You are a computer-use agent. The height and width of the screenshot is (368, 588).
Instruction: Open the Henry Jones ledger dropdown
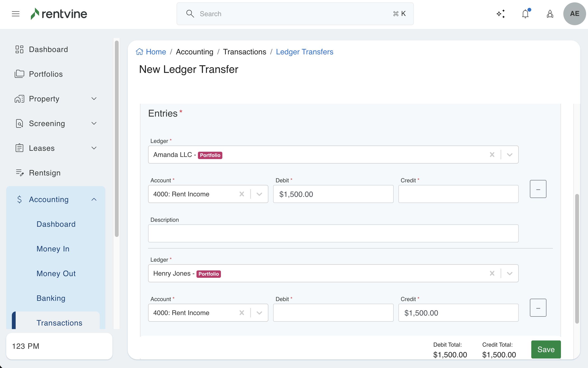509,273
